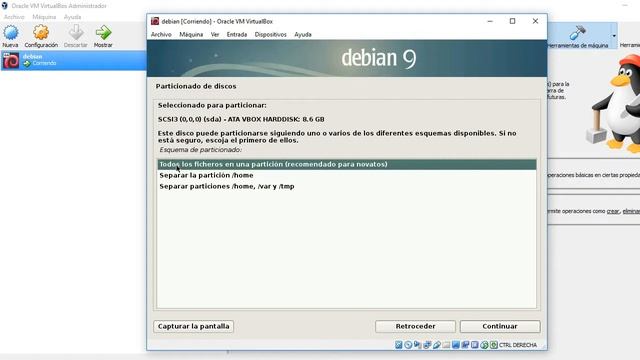
Task: Select the debian VM icon in the list
Action: tap(11, 60)
